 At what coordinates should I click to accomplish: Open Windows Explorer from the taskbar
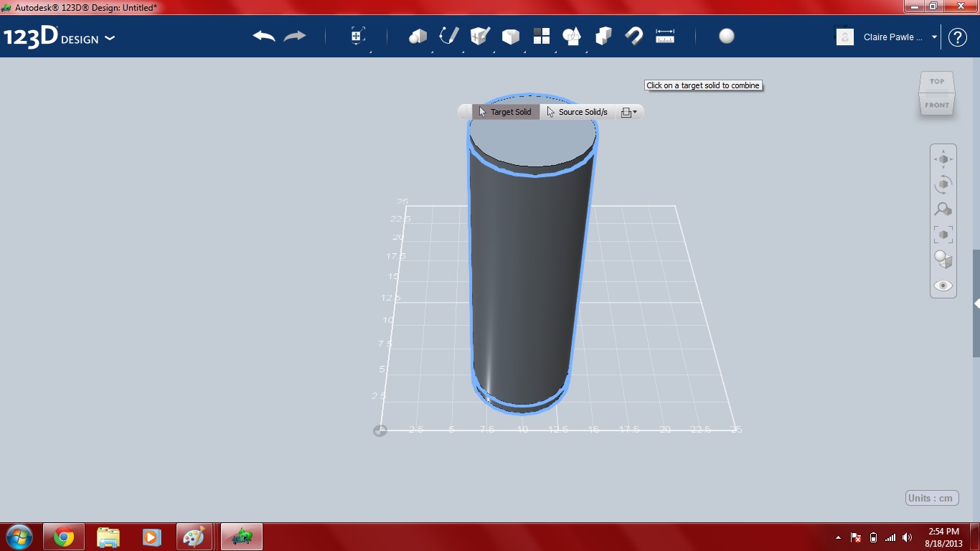108,537
